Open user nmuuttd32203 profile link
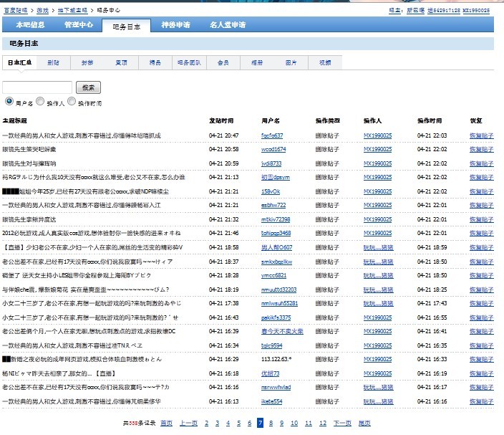504x435 pixels. click(x=278, y=290)
